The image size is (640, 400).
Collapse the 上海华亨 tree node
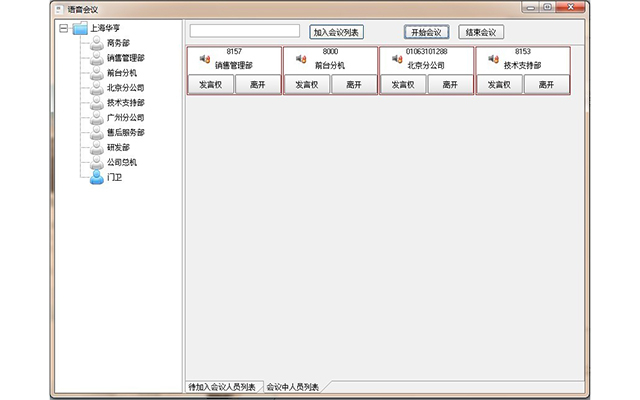(64, 29)
